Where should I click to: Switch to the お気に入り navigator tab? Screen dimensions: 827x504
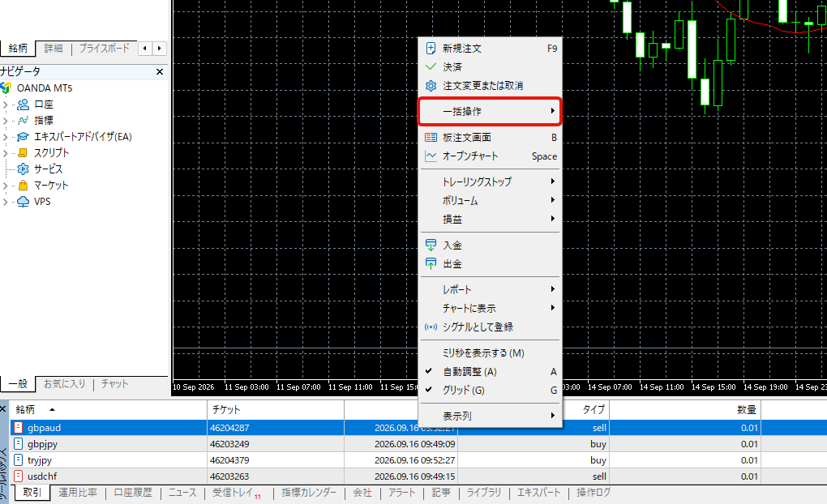64,384
